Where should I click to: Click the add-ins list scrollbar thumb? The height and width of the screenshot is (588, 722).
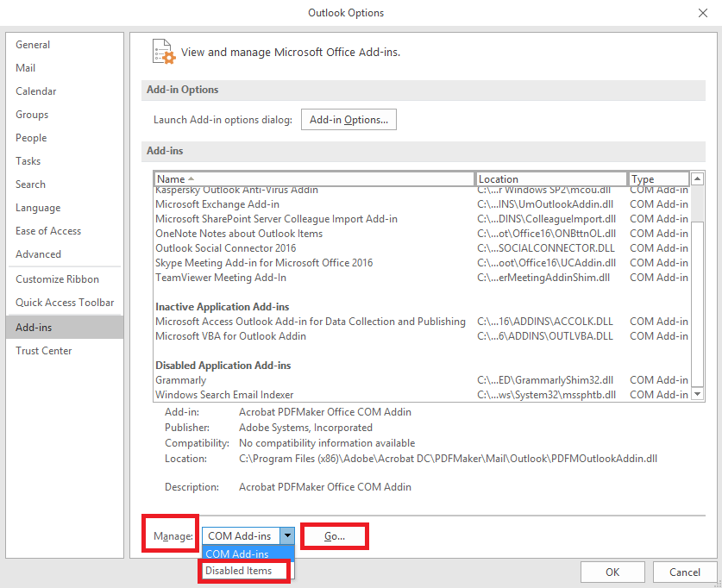pyautogui.click(x=698, y=304)
